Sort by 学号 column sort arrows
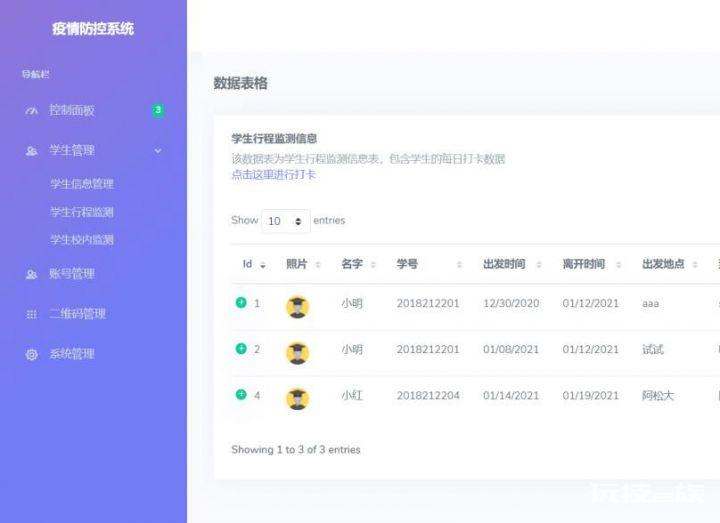 point(460,264)
